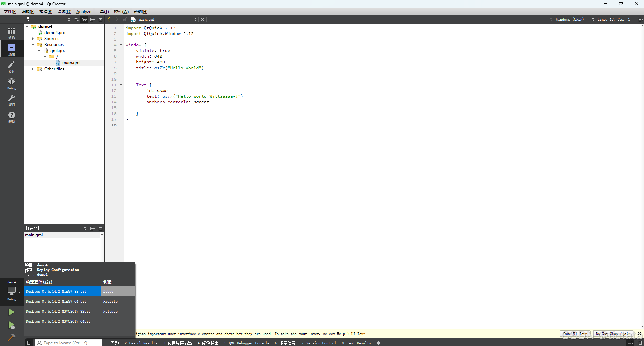Run the project with green play button

click(11, 312)
